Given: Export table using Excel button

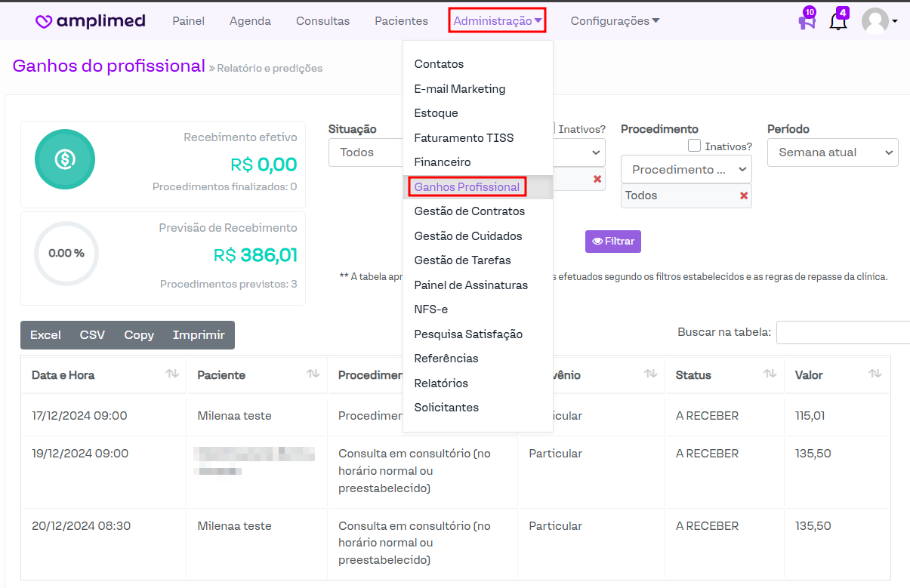Looking at the screenshot, I should (45, 335).
